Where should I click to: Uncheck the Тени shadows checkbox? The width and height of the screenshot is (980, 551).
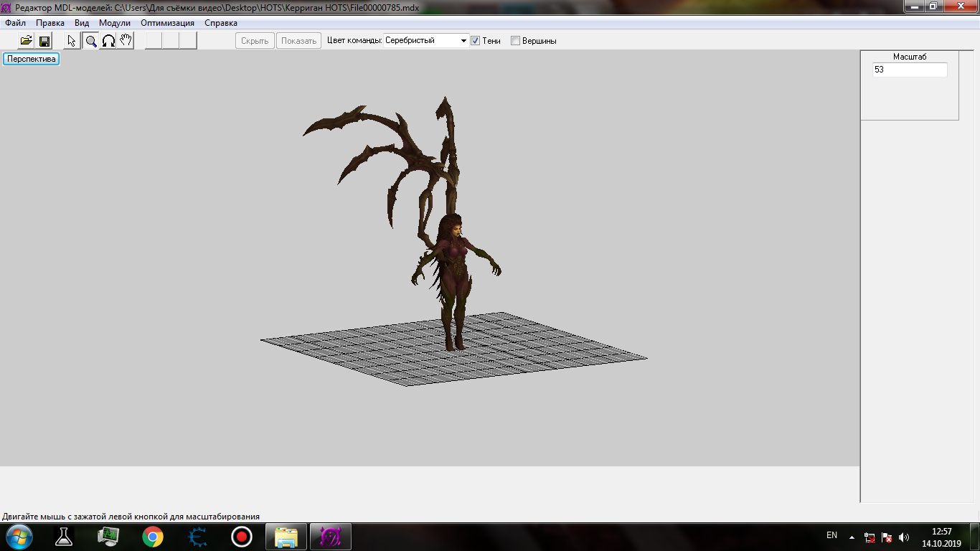pyautogui.click(x=475, y=41)
